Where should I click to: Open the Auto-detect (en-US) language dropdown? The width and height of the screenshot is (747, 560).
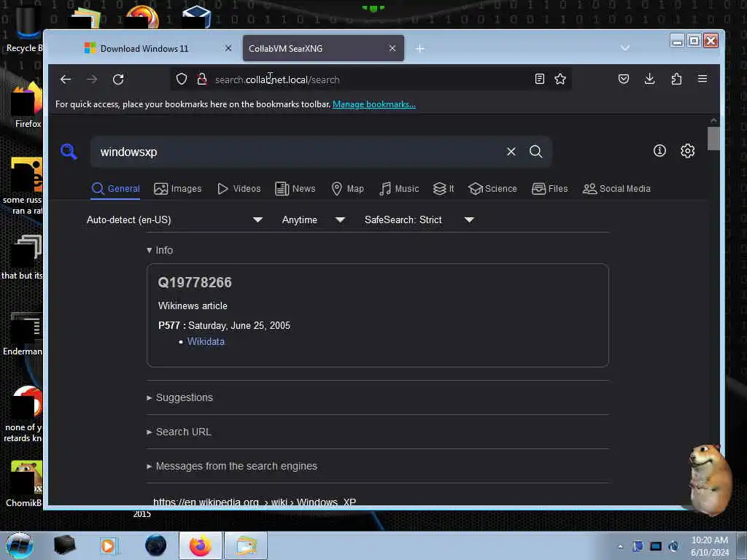click(x=174, y=220)
